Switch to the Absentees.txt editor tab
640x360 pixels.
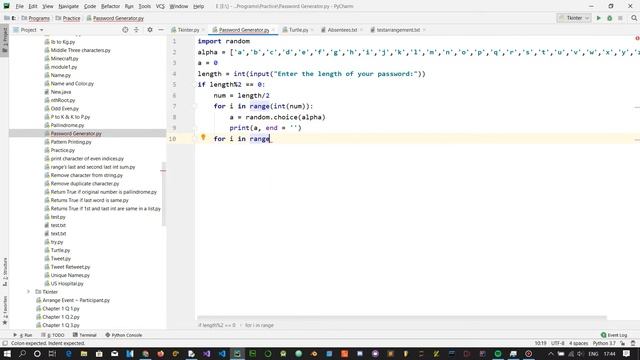[x=342, y=30]
